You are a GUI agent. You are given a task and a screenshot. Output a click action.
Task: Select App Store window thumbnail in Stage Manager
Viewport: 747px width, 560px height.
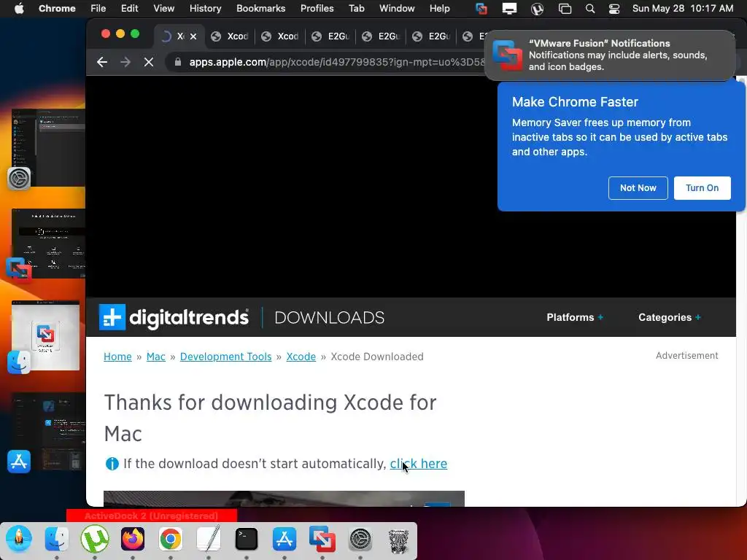[x=48, y=431]
